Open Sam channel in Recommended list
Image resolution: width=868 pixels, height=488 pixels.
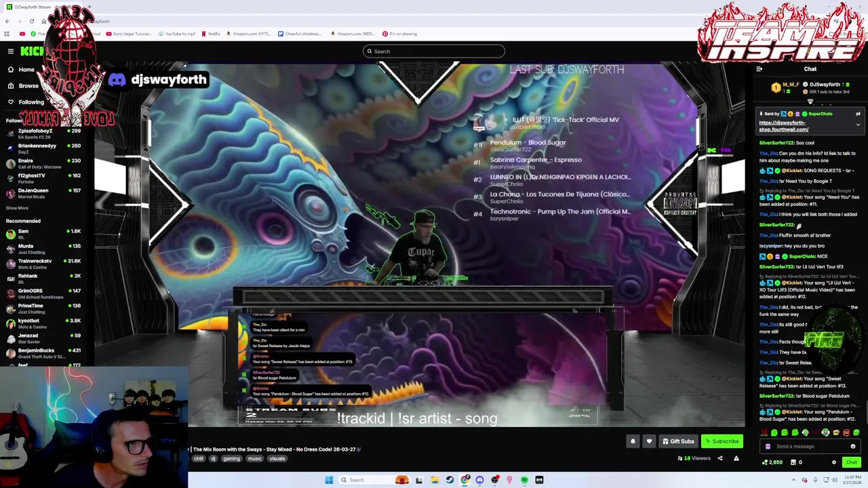point(43,234)
